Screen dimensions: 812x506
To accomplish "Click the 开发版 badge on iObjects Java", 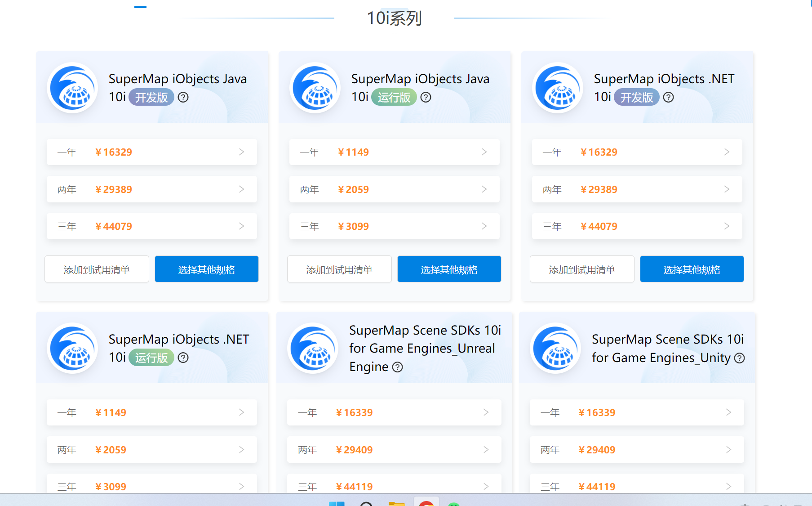I will 151,97.
